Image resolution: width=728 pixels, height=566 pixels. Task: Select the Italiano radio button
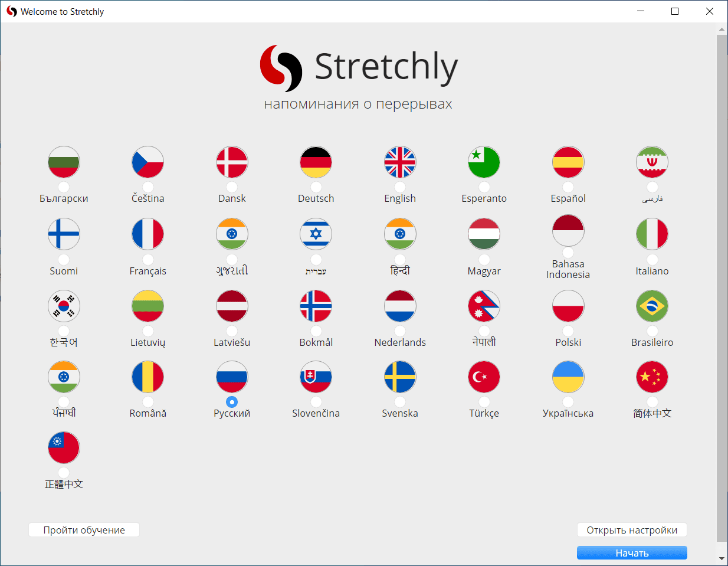pyautogui.click(x=652, y=259)
